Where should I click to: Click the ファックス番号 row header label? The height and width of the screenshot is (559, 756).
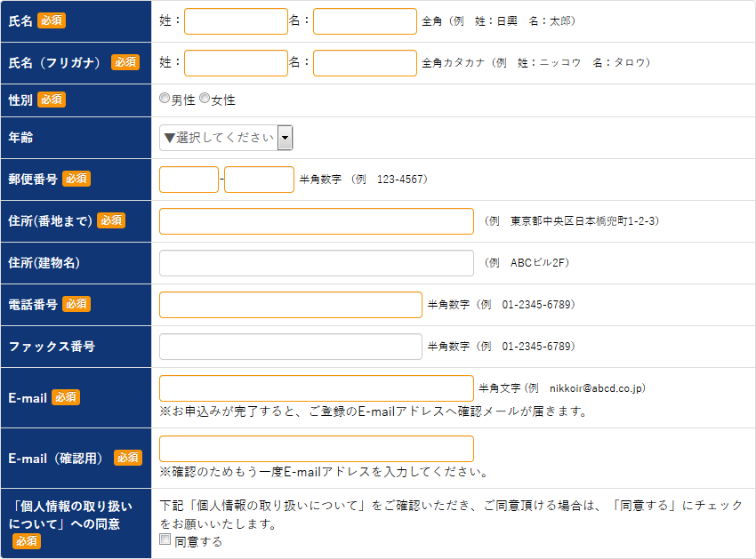pyautogui.click(x=52, y=347)
